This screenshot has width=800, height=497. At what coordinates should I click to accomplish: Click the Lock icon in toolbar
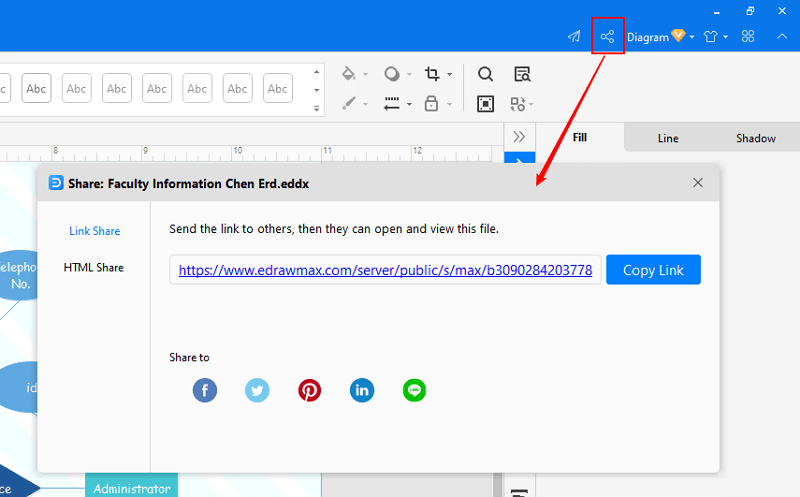pos(432,104)
